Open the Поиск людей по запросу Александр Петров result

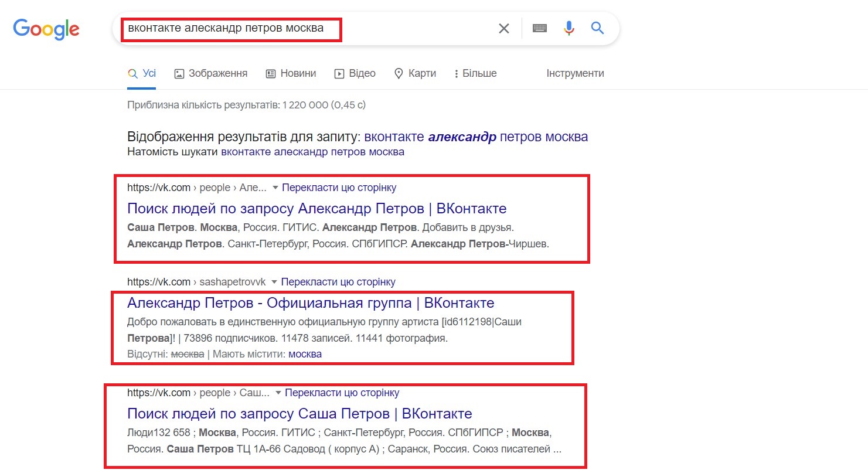tap(316, 209)
